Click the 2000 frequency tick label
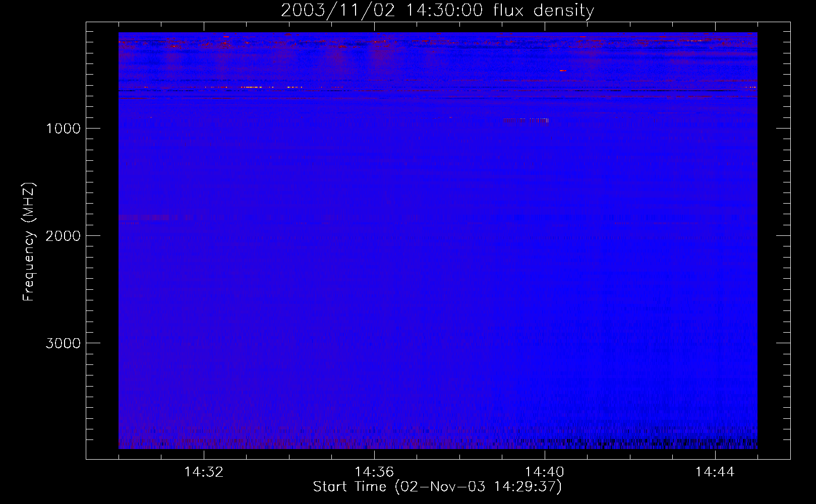The width and height of the screenshot is (816, 504). pyautogui.click(x=63, y=236)
